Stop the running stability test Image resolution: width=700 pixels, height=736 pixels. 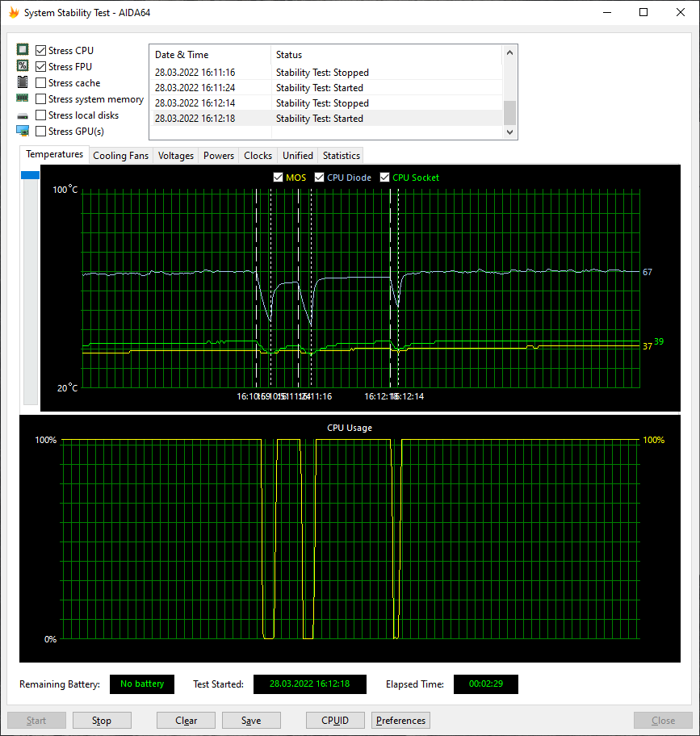point(102,721)
